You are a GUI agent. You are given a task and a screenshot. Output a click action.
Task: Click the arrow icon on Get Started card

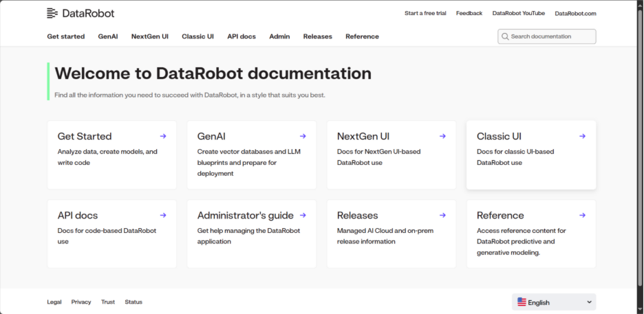click(163, 136)
